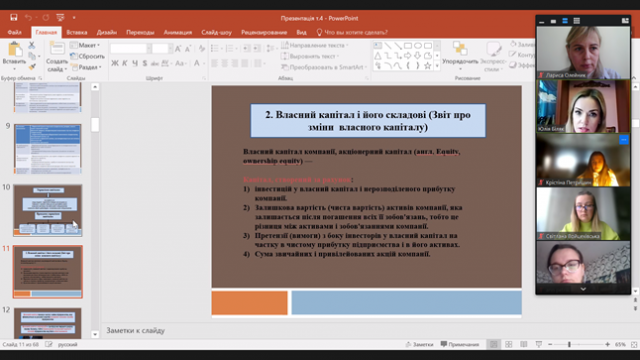
Task: Save the presentation using the floppy disk icon
Action: pos(14,18)
